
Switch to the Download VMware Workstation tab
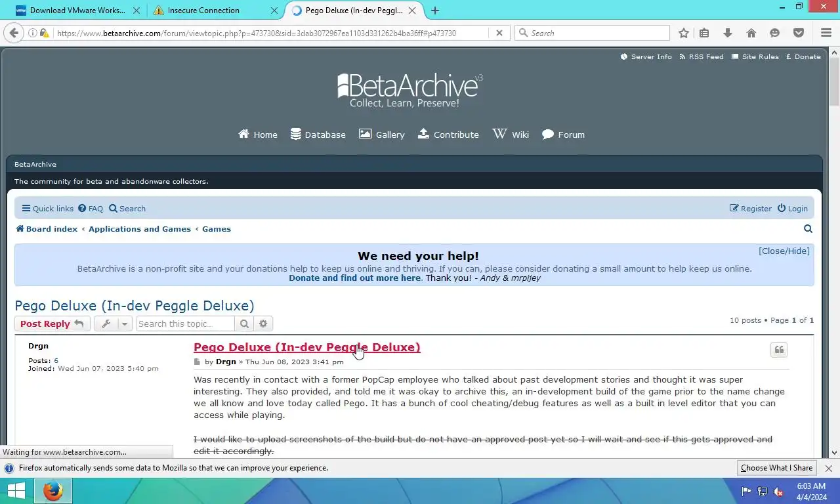(77, 10)
